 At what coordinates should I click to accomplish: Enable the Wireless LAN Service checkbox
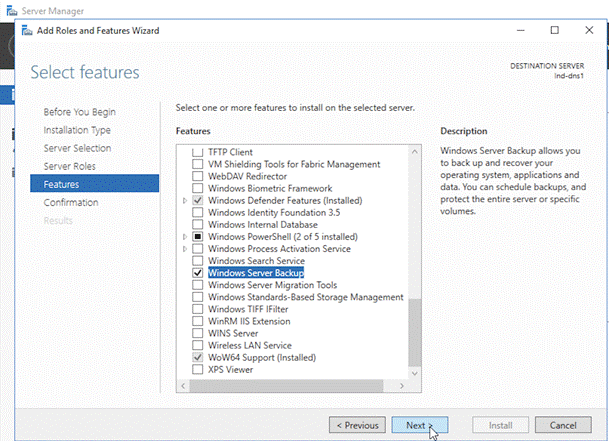[x=197, y=345]
